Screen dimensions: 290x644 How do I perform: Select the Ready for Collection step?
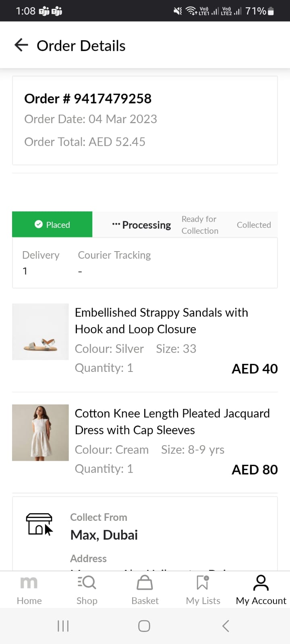(x=200, y=225)
